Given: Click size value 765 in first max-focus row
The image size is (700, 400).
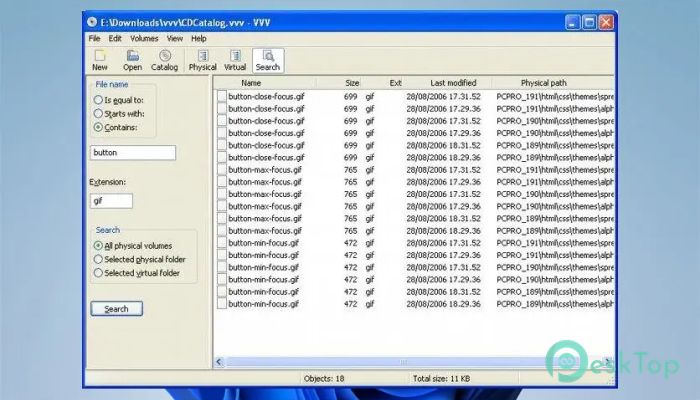Looking at the screenshot, I should click(350, 170).
